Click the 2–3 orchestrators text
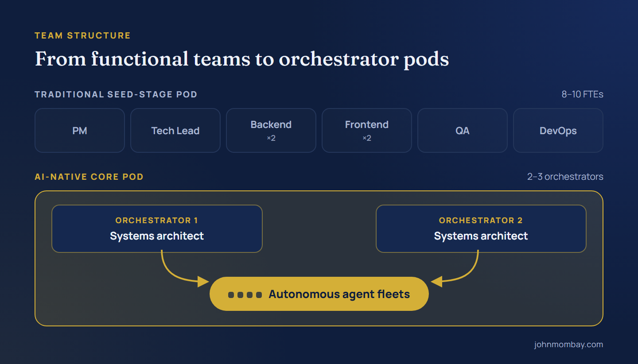Screen dimensions: 638x364 coord(565,177)
